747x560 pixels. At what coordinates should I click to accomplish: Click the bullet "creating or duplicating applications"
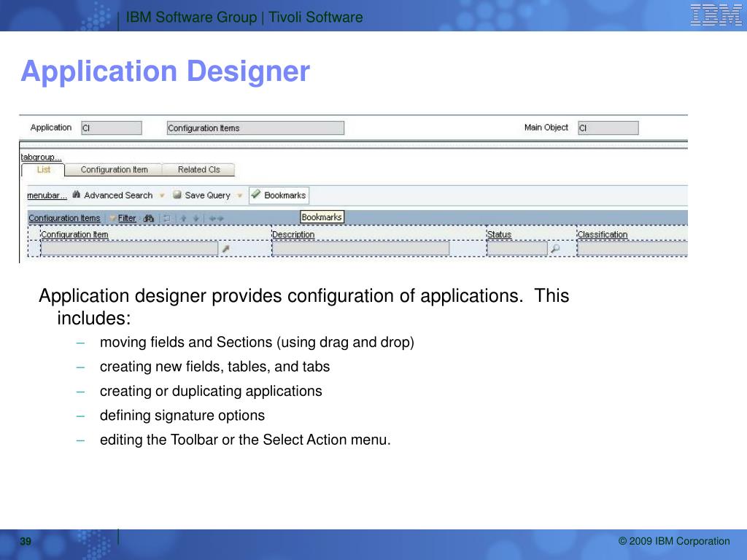tap(211, 391)
